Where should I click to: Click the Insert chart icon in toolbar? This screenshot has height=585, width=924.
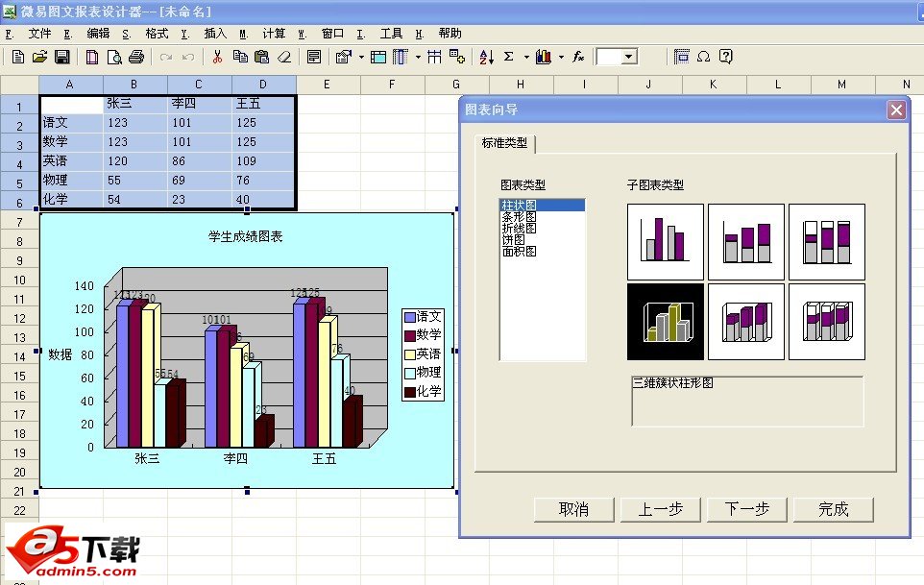point(544,58)
